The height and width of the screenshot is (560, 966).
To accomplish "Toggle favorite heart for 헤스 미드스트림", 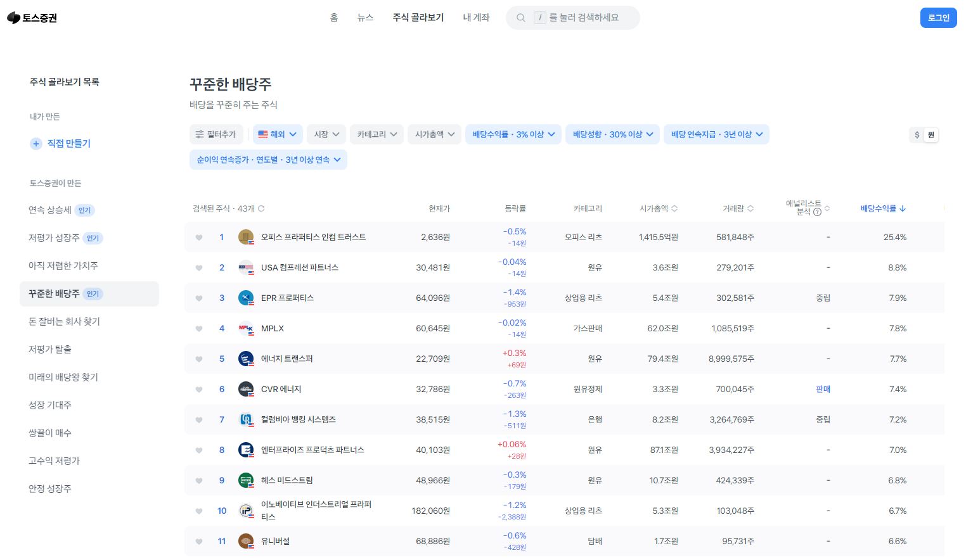I will [x=199, y=481].
